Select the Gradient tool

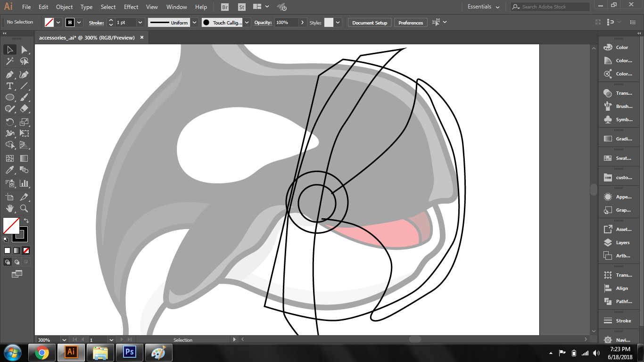point(24,158)
